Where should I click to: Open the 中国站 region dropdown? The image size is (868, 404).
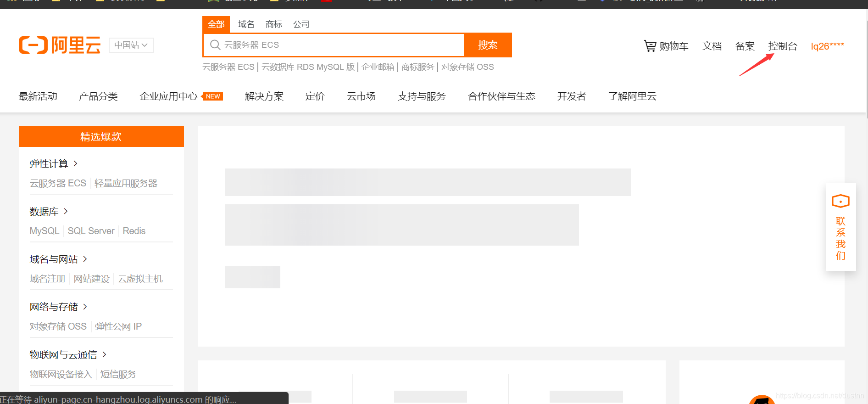click(131, 45)
